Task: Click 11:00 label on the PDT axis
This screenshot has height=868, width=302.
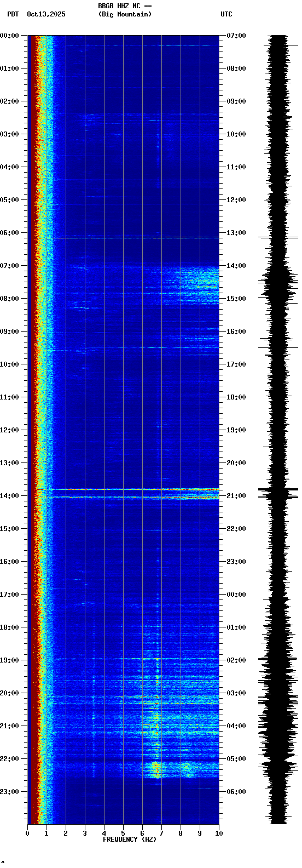Action: pyautogui.click(x=9, y=397)
